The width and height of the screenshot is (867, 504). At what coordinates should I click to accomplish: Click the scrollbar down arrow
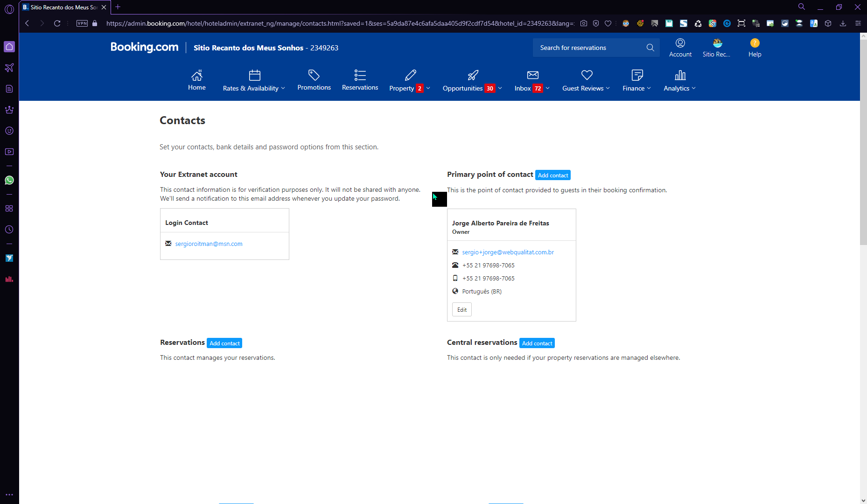click(863, 500)
